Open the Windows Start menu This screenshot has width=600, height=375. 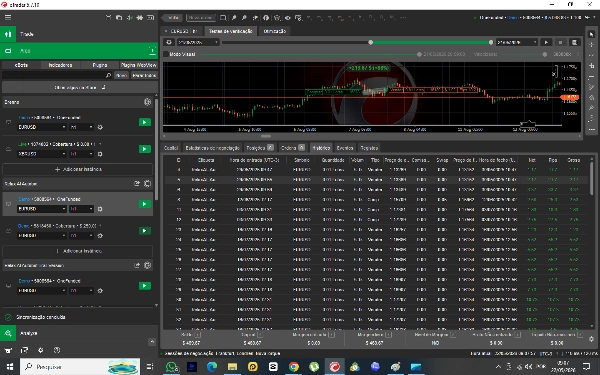tap(10, 367)
